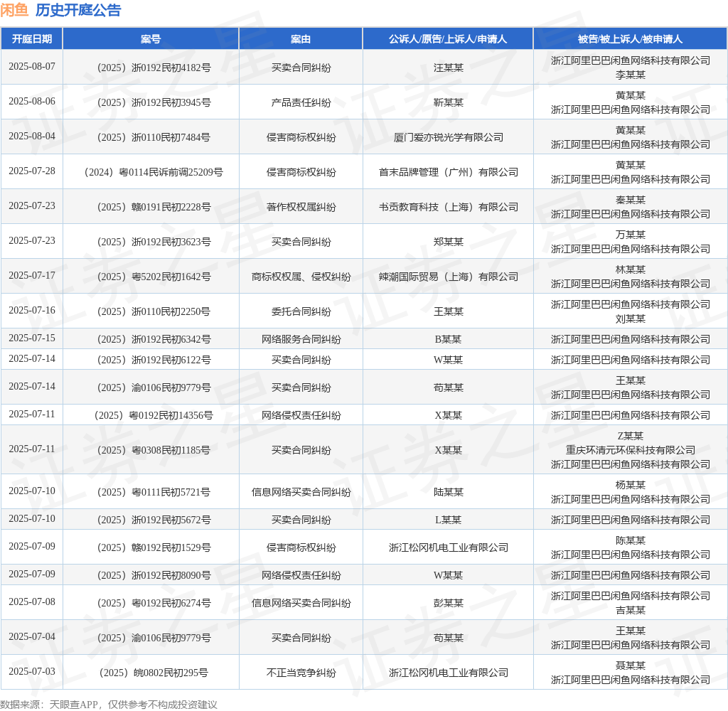
Task: Click plaintiff 首末品牌管理（广州）有限公司
Action: [448, 172]
